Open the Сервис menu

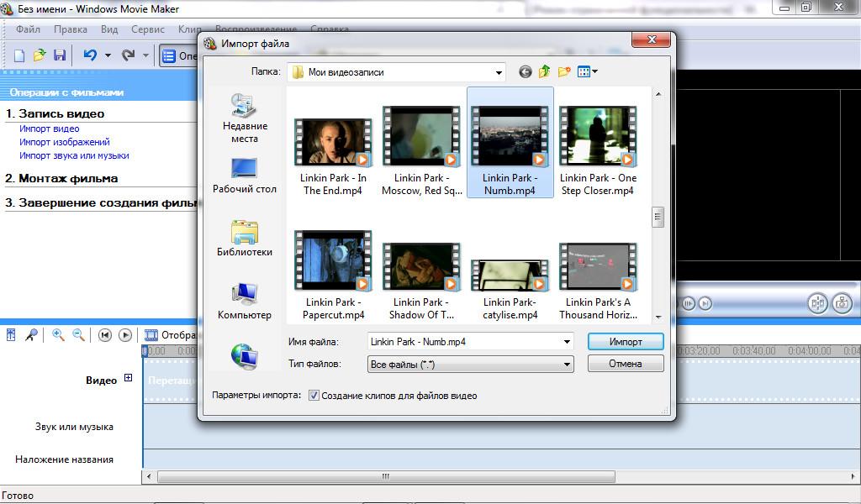point(148,29)
